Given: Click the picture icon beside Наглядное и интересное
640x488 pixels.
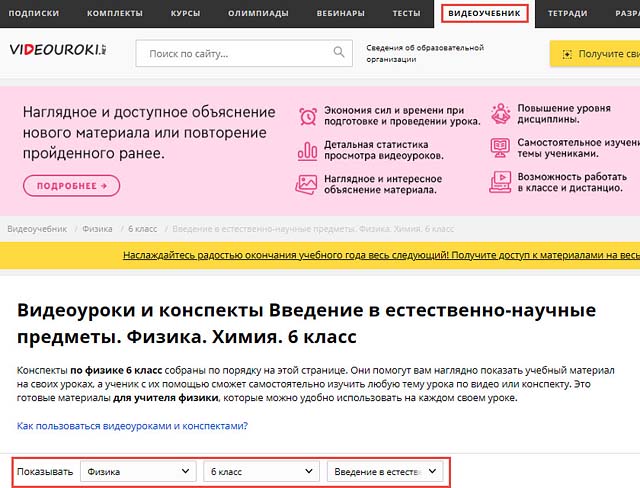Looking at the screenshot, I should [307, 183].
